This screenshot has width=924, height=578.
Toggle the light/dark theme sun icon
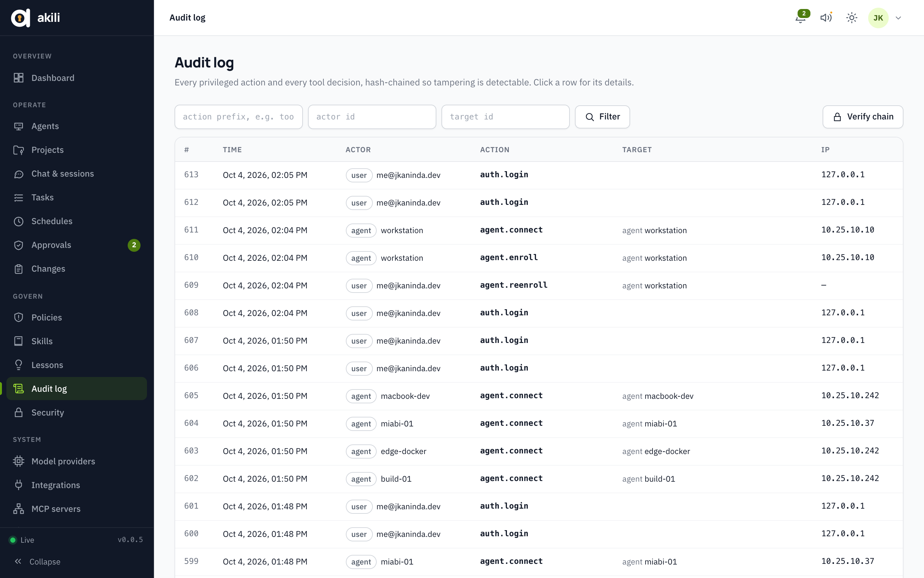coord(851,18)
